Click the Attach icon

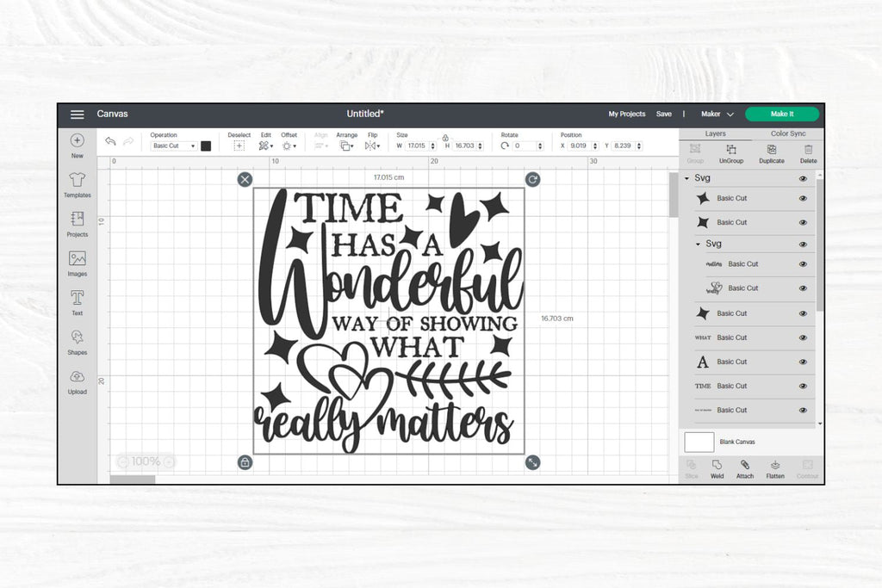pos(745,468)
